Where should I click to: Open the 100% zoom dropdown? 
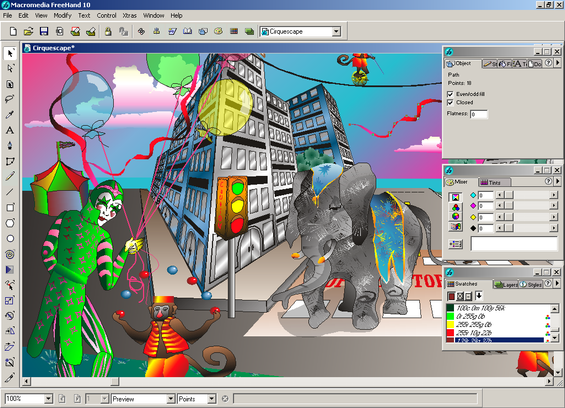[48, 399]
